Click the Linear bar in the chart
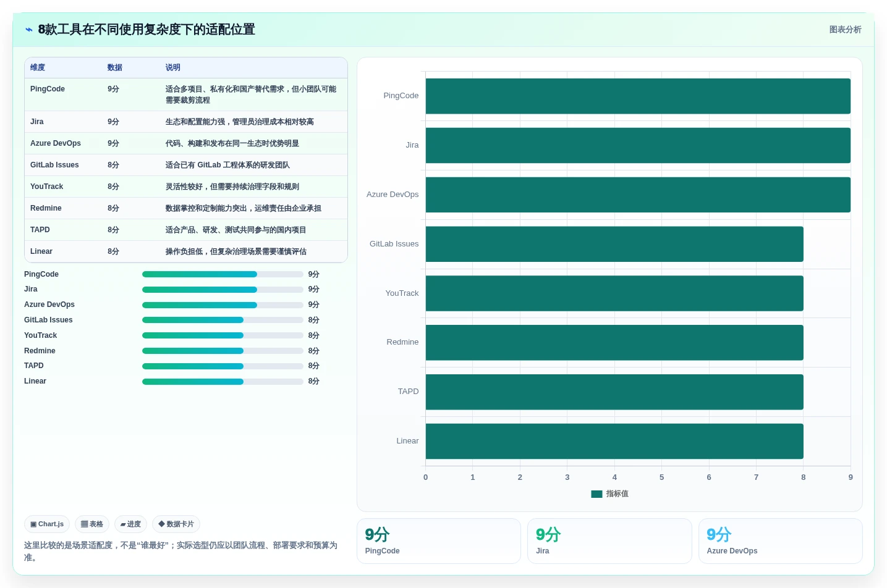The width and height of the screenshot is (887, 588). [x=614, y=441]
